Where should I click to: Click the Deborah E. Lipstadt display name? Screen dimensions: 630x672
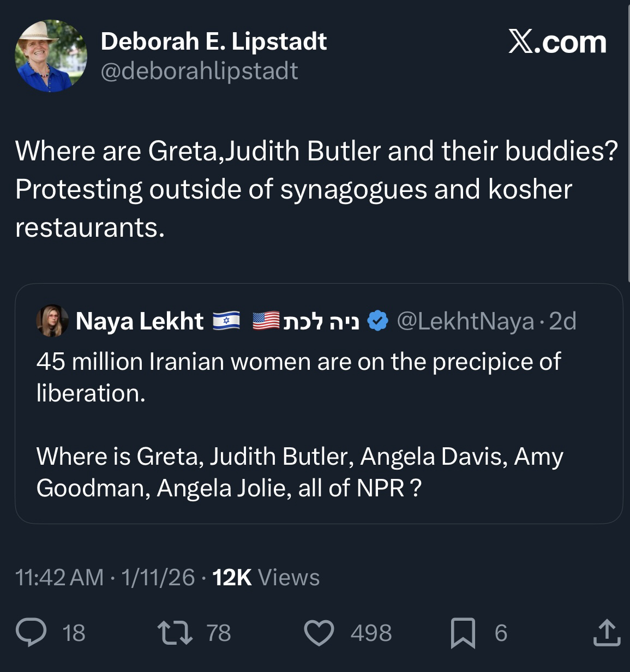(213, 41)
